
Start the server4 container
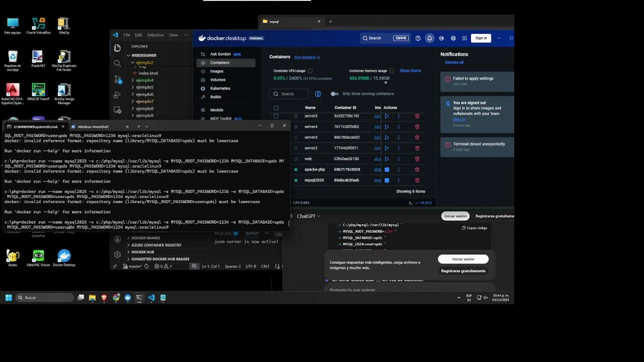[386, 127]
